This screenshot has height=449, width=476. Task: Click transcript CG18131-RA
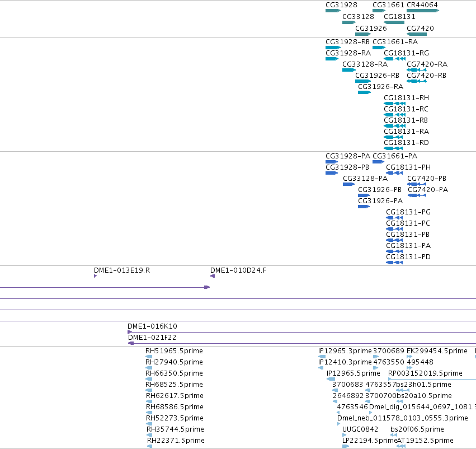[x=406, y=131]
